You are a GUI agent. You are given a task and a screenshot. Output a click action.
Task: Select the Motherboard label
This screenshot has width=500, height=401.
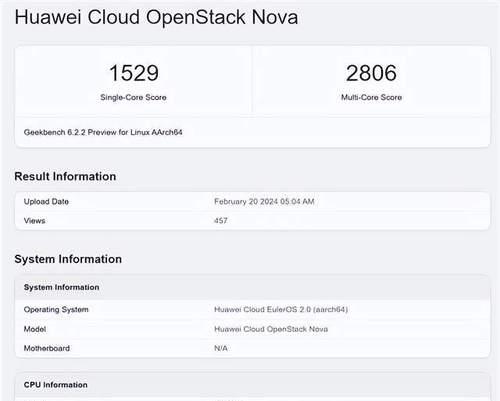point(47,348)
